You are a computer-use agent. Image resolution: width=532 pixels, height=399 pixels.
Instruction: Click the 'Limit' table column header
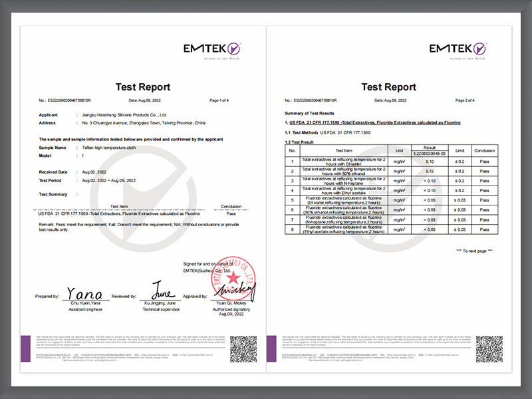pos(460,151)
